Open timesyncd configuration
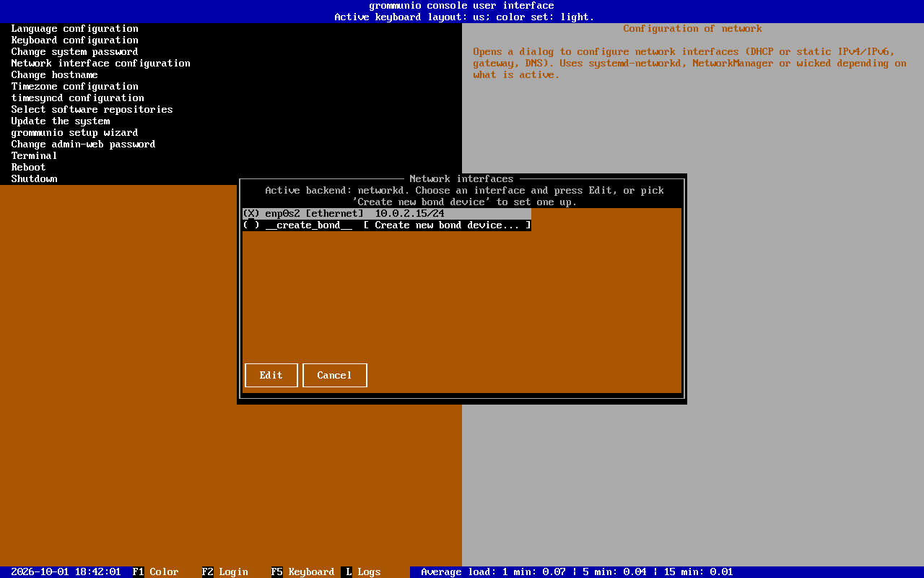The height and width of the screenshot is (578, 924). pos(78,98)
